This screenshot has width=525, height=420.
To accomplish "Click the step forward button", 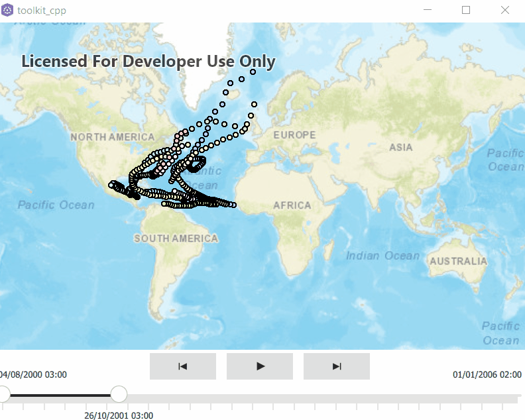I will pos(336,366).
